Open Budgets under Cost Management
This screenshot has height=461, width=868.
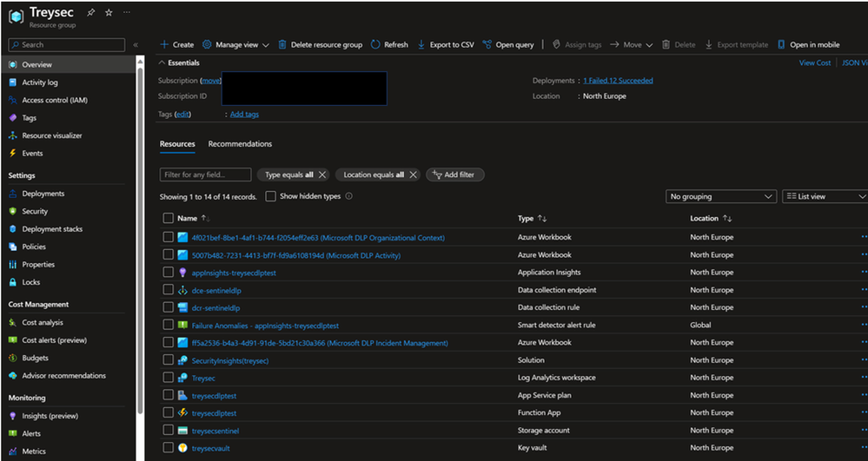point(35,358)
